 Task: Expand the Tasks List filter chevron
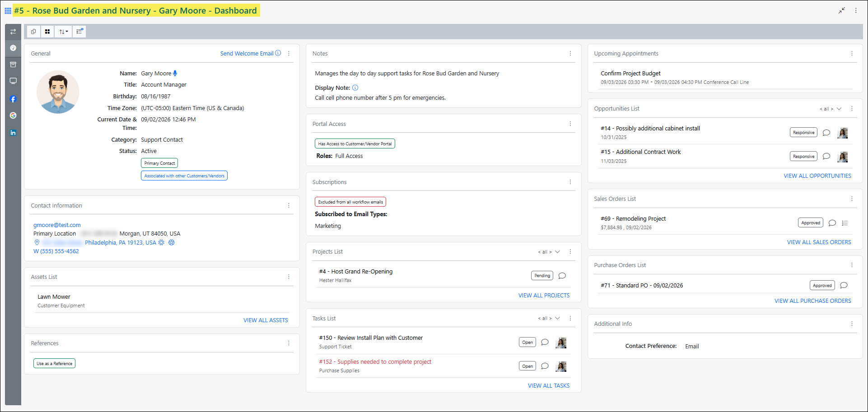(557, 318)
